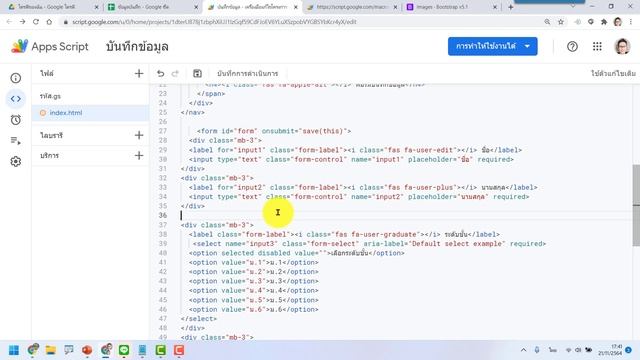Open the Google account avatar
The image size is (640, 360).
(622, 47)
